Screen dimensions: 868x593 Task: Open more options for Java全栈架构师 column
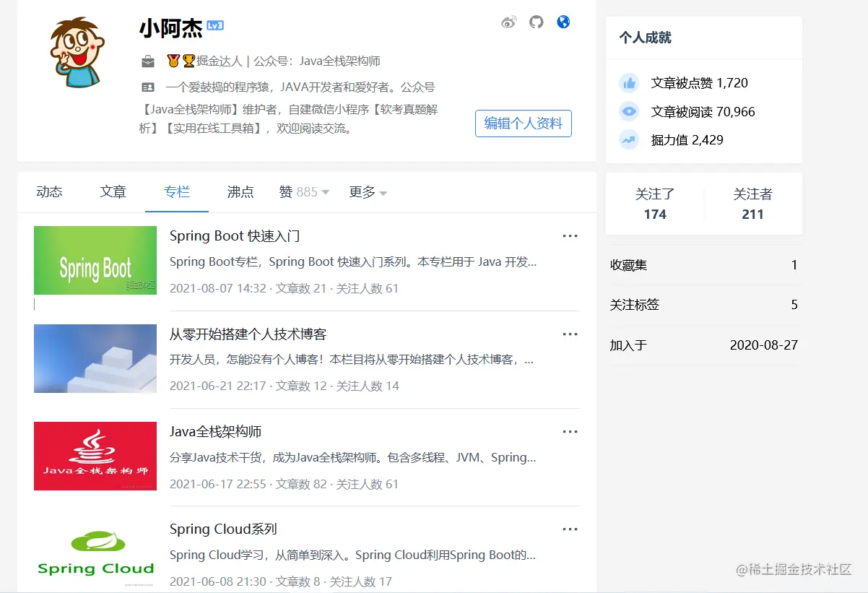pos(570,432)
